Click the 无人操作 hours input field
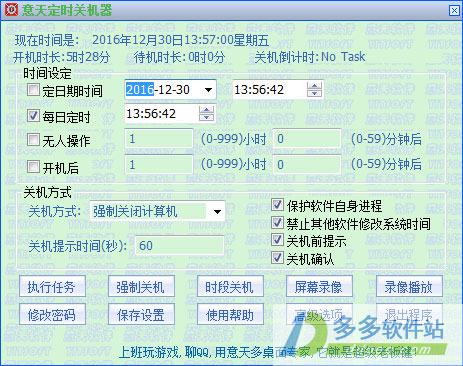463x366 pixels. [159, 139]
